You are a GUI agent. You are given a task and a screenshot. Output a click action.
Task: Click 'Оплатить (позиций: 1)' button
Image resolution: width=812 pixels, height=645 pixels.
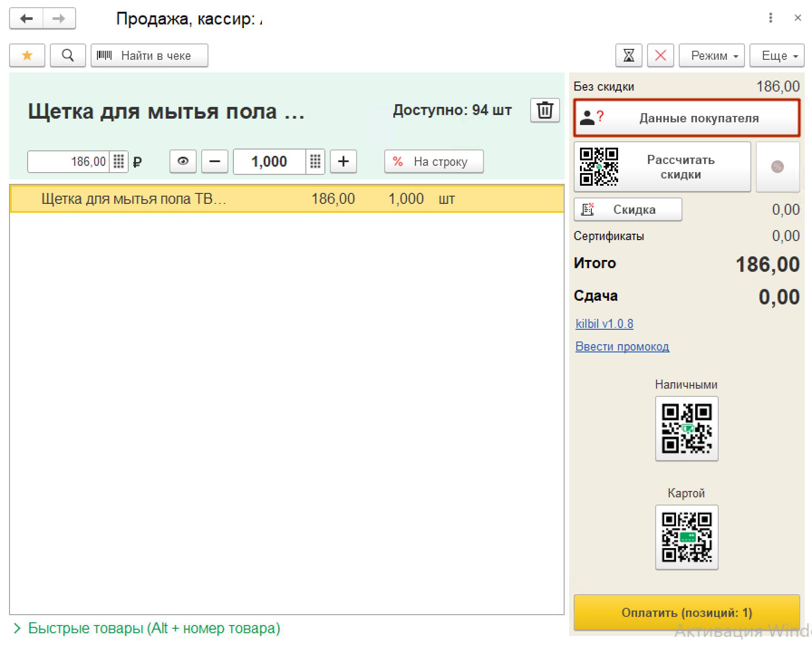click(x=687, y=612)
